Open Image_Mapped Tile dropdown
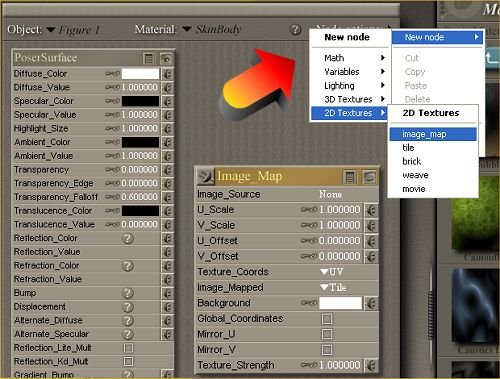This screenshot has width=500, height=379. click(333, 287)
